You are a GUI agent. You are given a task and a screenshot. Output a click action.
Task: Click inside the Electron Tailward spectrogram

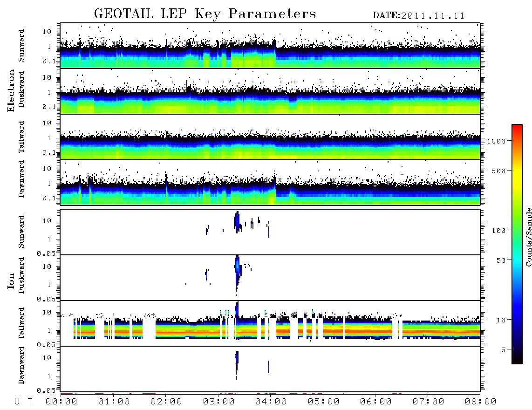point(270,137)
